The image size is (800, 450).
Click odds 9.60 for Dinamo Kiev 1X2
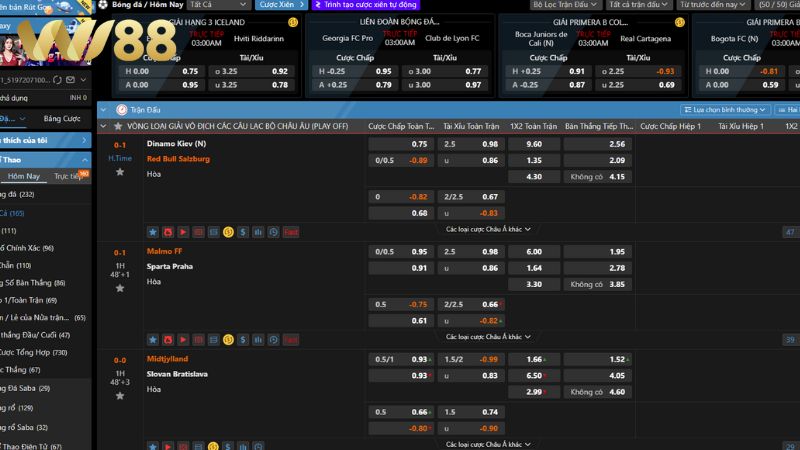(x=534, y=144)
